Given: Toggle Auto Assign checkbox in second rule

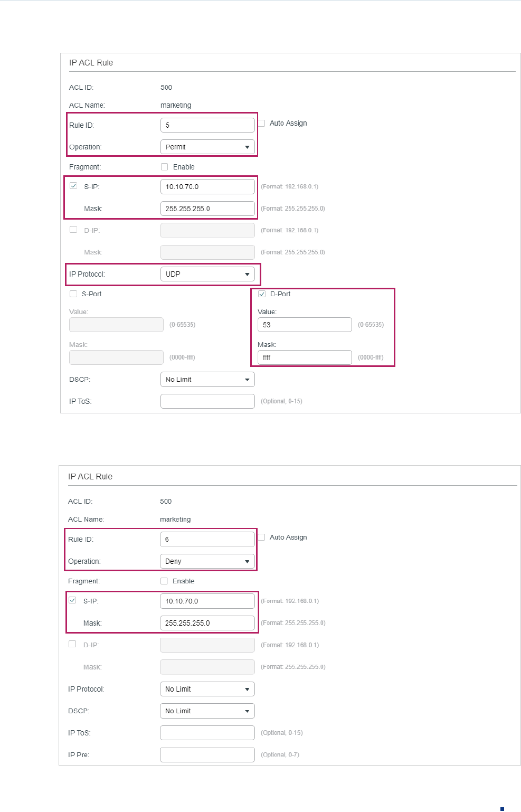Looking at the screenshot, I should coord(262,537).
